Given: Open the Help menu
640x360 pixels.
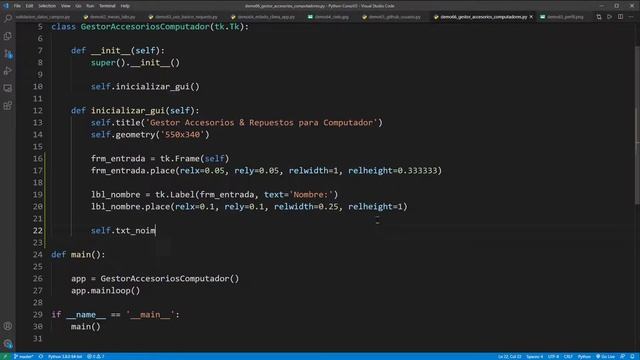Looking at the screenshot, I should pos(125,6).
